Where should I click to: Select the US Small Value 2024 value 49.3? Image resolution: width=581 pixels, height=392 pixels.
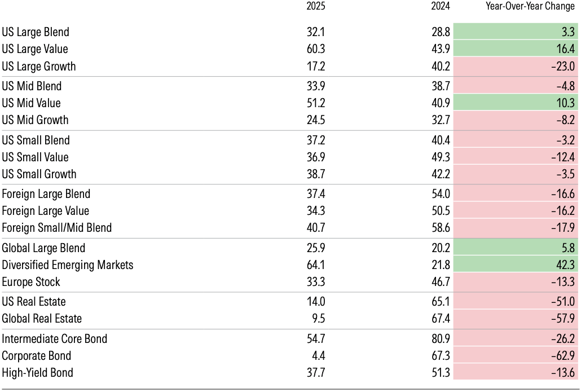pos(441,157)
